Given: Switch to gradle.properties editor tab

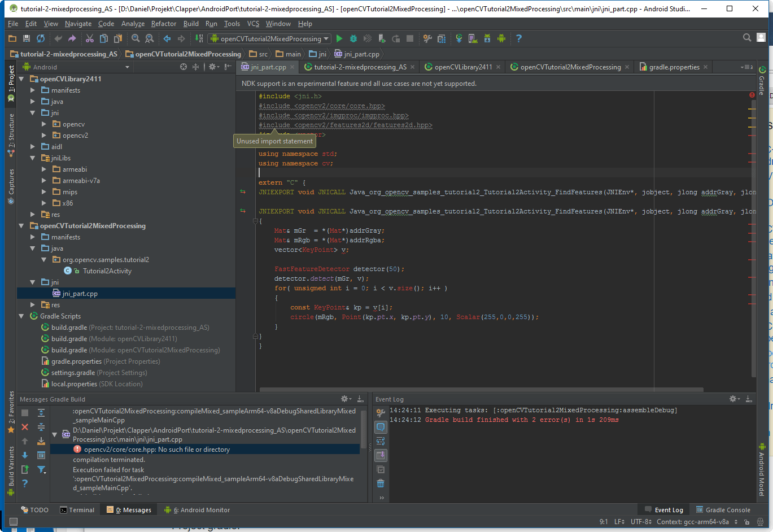Looking at the screenshot, I should pos(674,67).
